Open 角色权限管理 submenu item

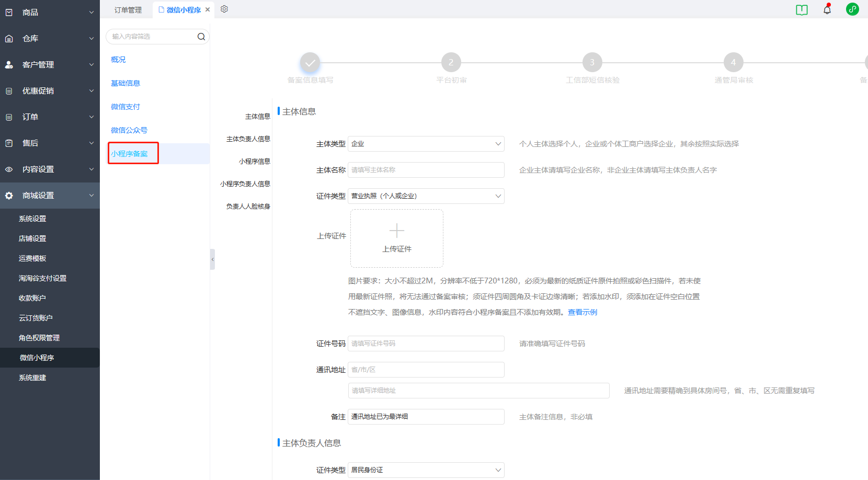click(x=39, y=338)
